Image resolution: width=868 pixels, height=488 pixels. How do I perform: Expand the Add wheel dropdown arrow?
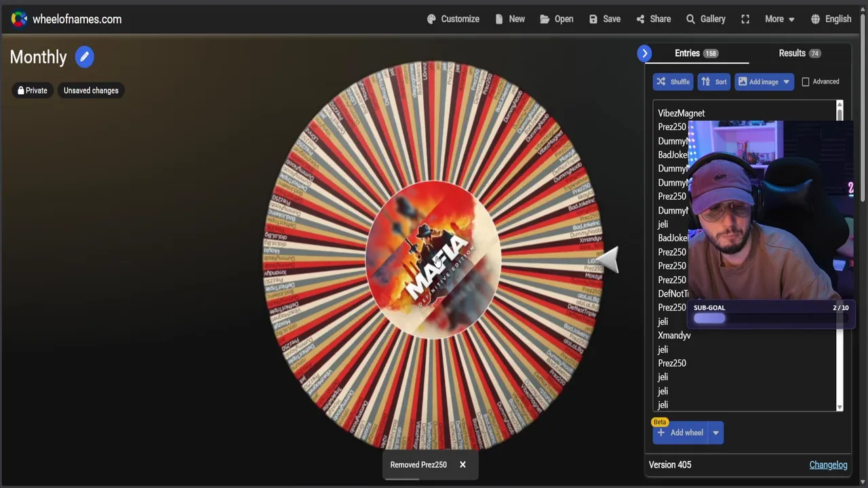point(715,432)
